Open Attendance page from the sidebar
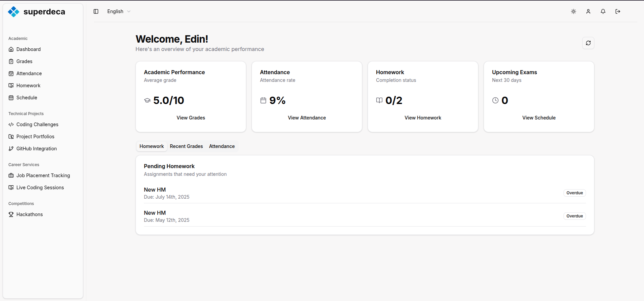This screenshot has width=644, height=301. pyautogui.click(x=43, y=73)
